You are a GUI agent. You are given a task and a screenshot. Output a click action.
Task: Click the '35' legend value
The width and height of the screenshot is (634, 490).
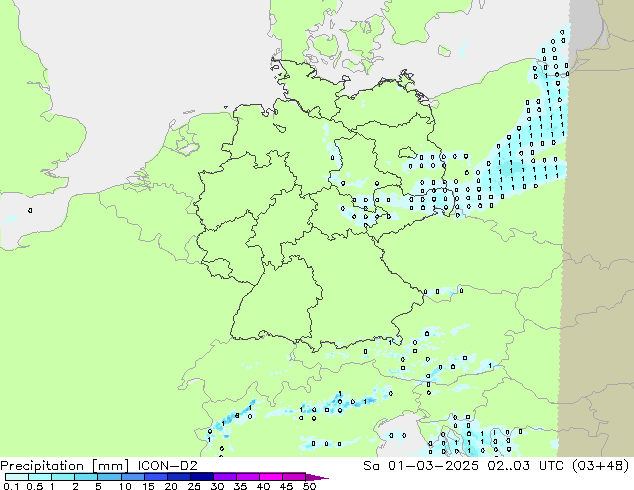click(240, 486)
